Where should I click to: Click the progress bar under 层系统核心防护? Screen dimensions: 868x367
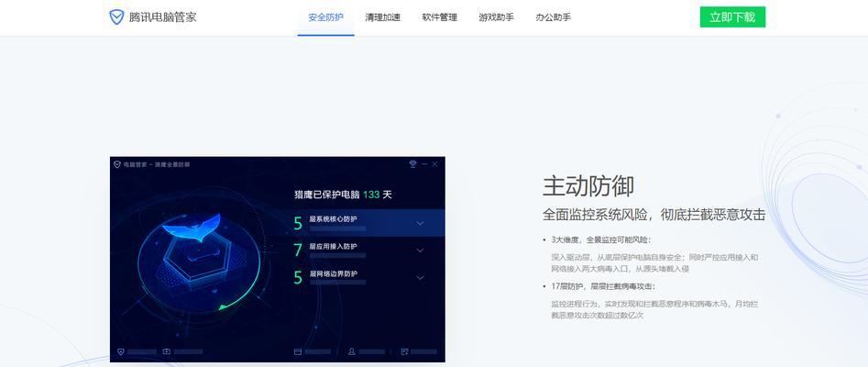pos(337,228)
